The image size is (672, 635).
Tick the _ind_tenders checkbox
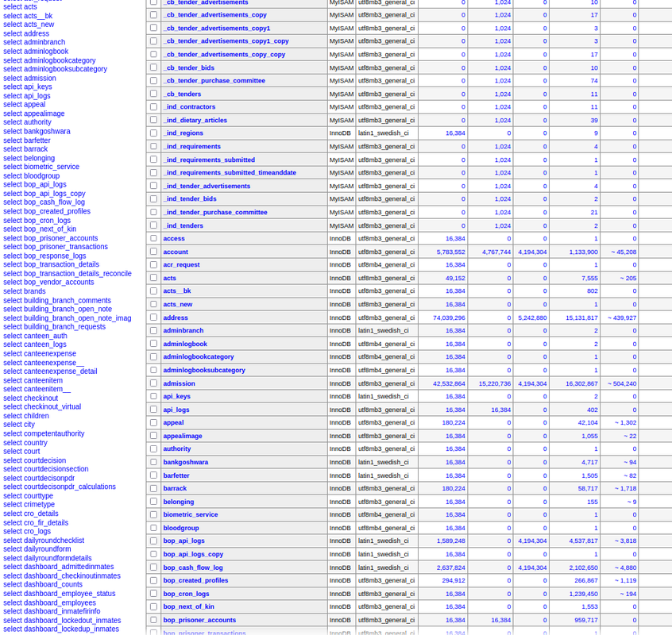tap(153, 225)
